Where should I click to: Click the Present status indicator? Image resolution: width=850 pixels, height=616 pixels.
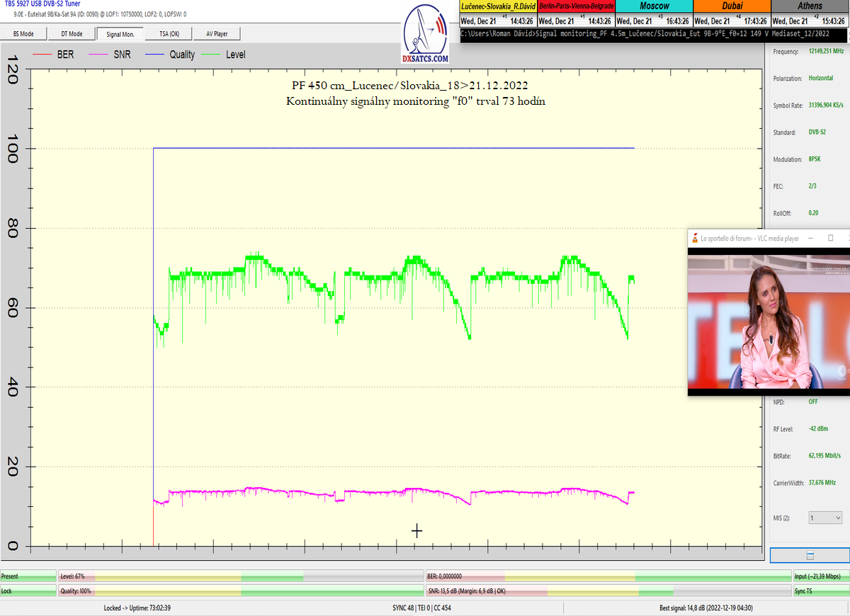[x=28, y=577]
